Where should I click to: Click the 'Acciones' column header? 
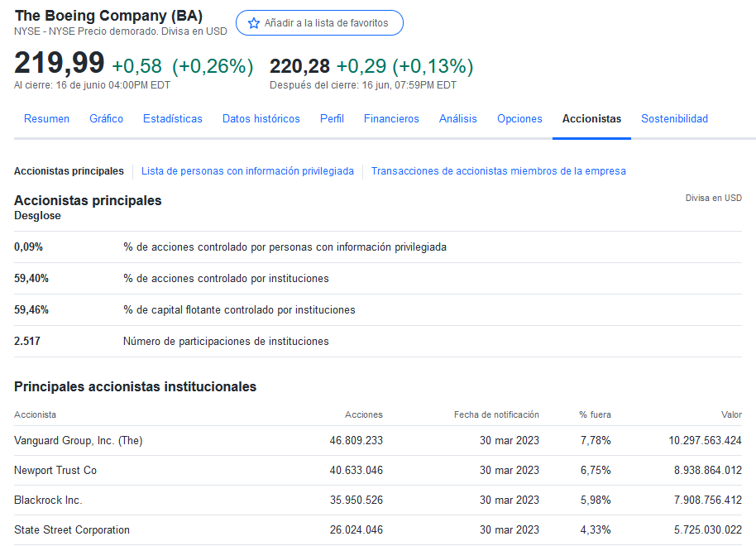(x=364, y=414)
